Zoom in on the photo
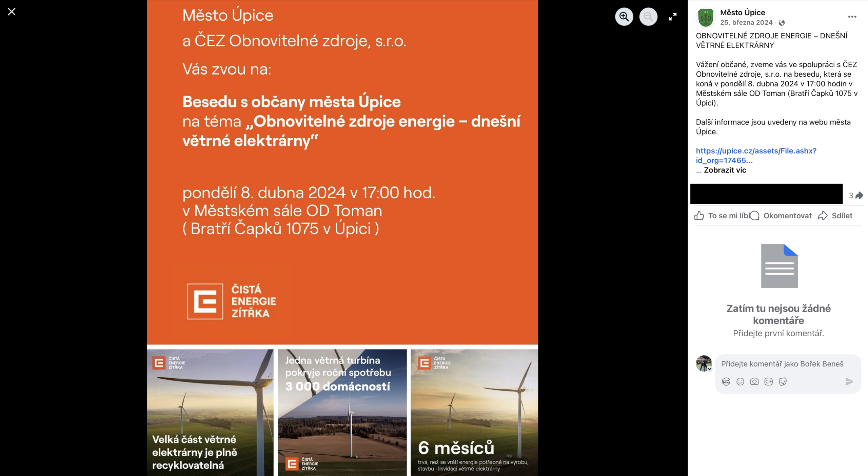 [624, 17]
